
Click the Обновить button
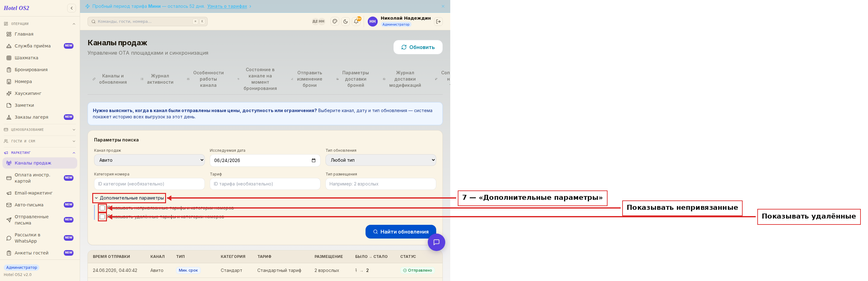click(x=418, y=47)
